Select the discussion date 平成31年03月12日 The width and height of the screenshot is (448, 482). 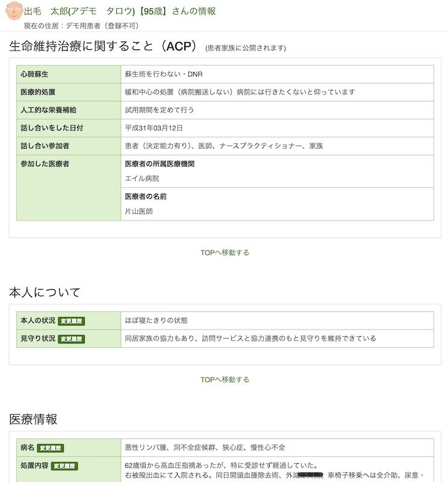(x=154, y=128)
